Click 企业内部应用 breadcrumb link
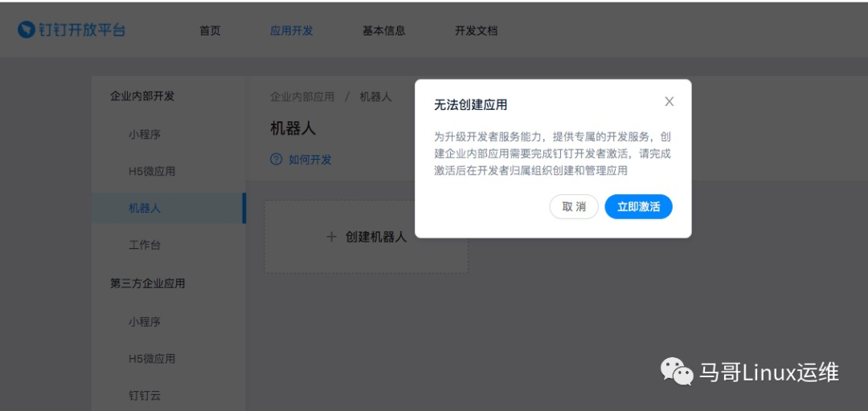 coord(302,97)
